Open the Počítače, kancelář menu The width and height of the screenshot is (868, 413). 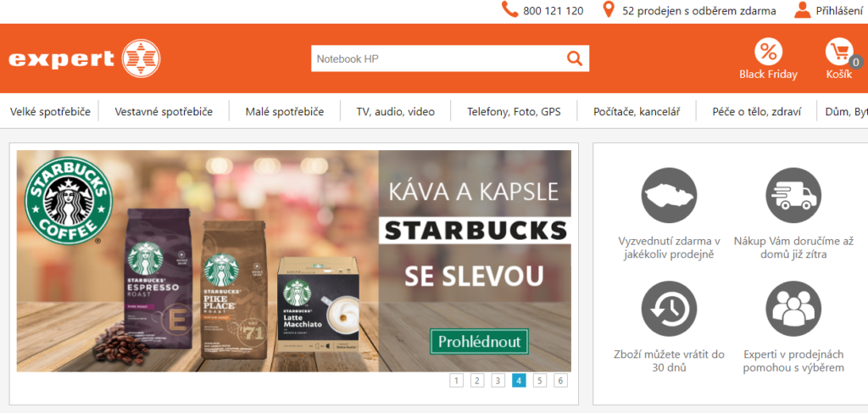(x=636, y=112)
